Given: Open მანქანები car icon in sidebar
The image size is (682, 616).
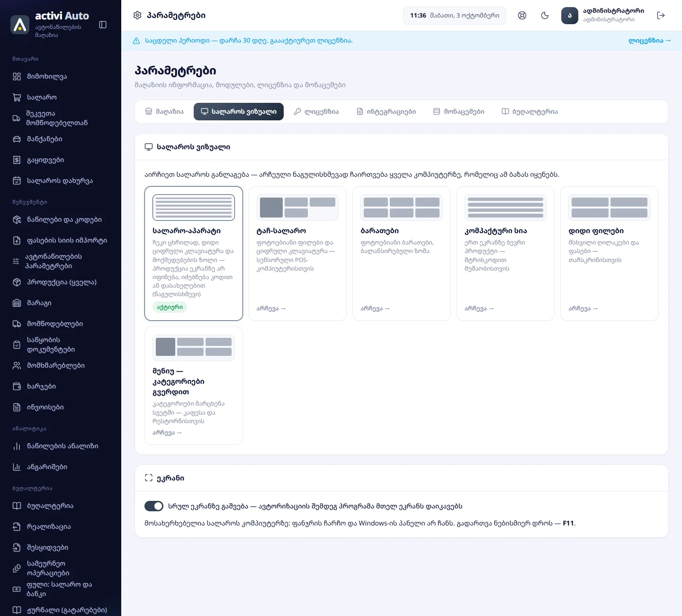Looking at the screenshot, I should [17, 139].
